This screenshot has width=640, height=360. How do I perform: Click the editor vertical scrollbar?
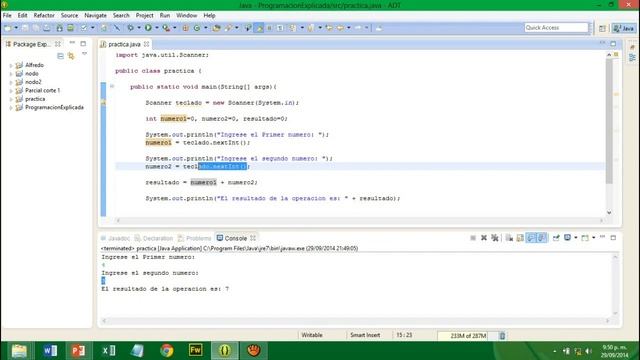click(x=609, y=122)
